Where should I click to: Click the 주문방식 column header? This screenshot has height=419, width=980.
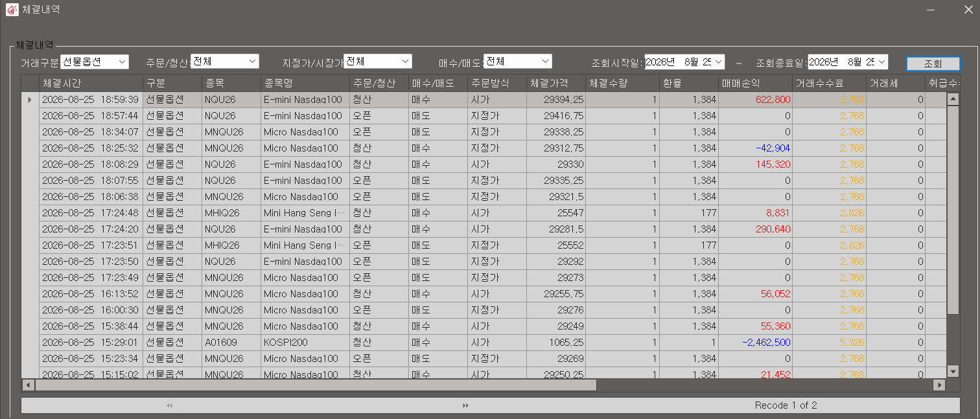click(x=497, y=84)
